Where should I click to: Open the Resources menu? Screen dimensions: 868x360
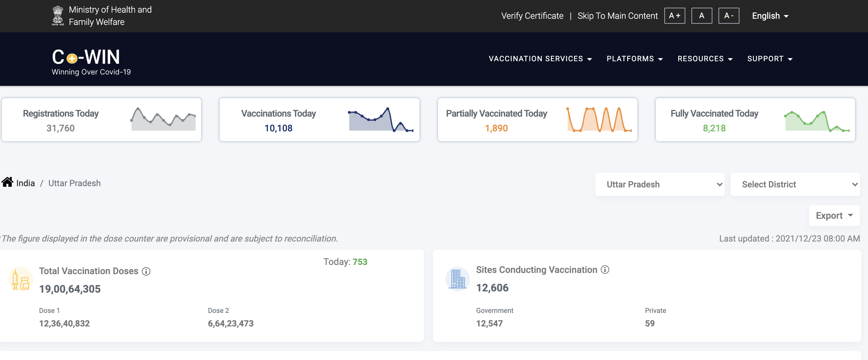(705, 59)
